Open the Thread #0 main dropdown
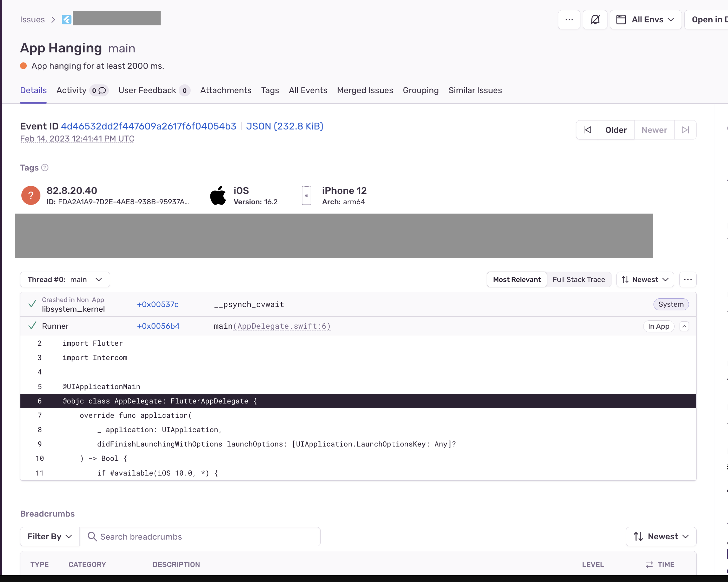The width and height of the screenshot is (728, 582). pyautogui.click(x=65, y=279)
